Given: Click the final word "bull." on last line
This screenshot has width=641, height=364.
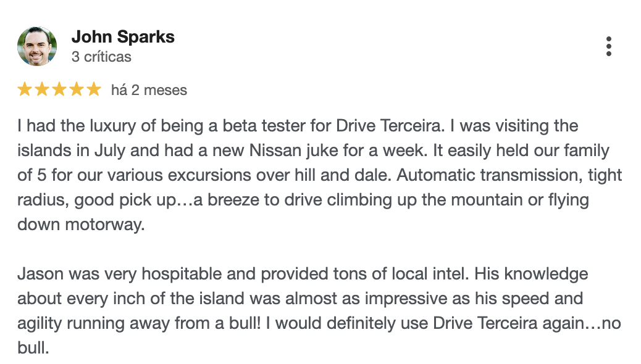Looking at the screenshot, I should tap(32, 347).
